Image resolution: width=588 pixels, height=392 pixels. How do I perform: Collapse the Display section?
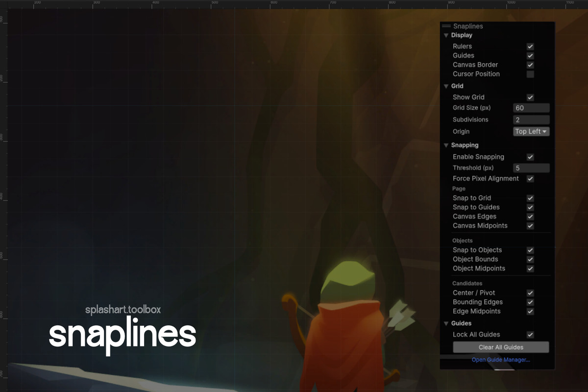click(446, 35)
